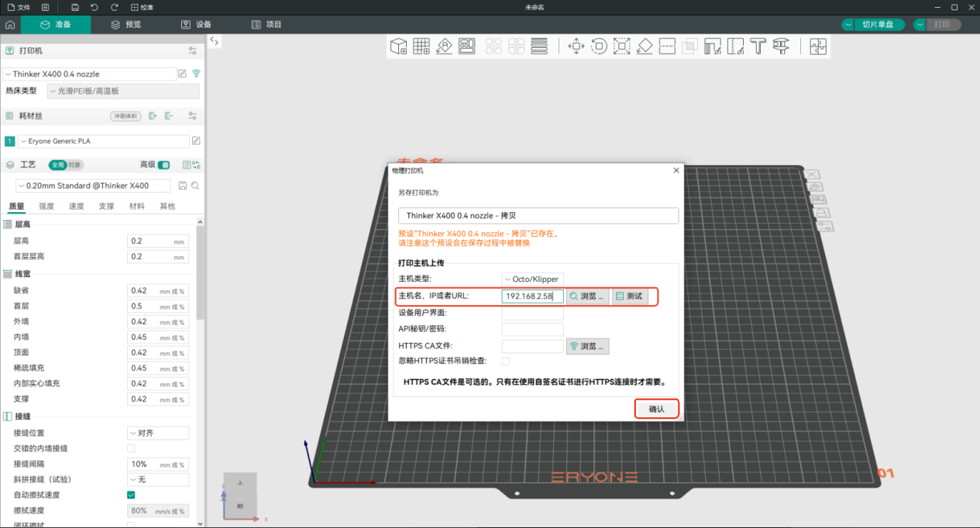Click the 主机名 IP address input field
The height and width of the screenshot is (528, 980).
click(532, 297)
